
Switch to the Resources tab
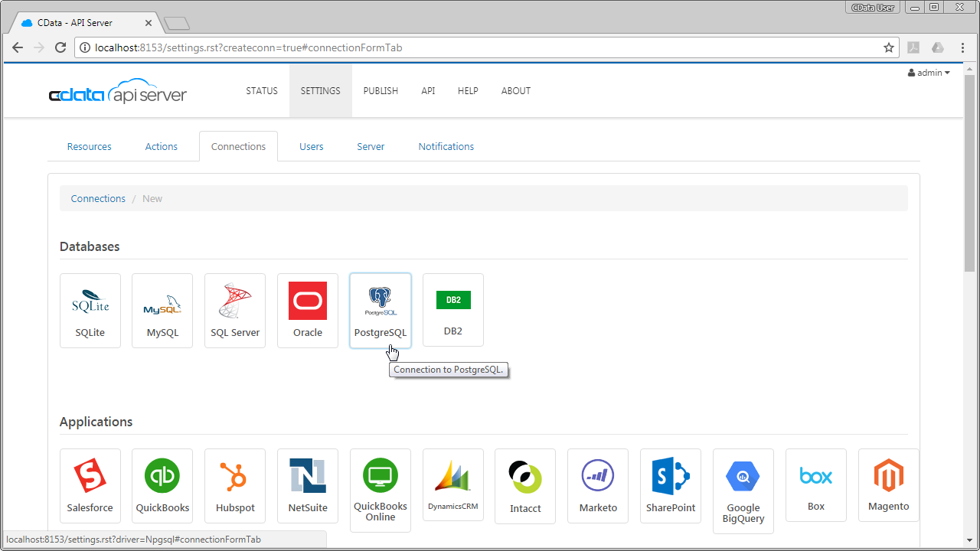[90, 146]
